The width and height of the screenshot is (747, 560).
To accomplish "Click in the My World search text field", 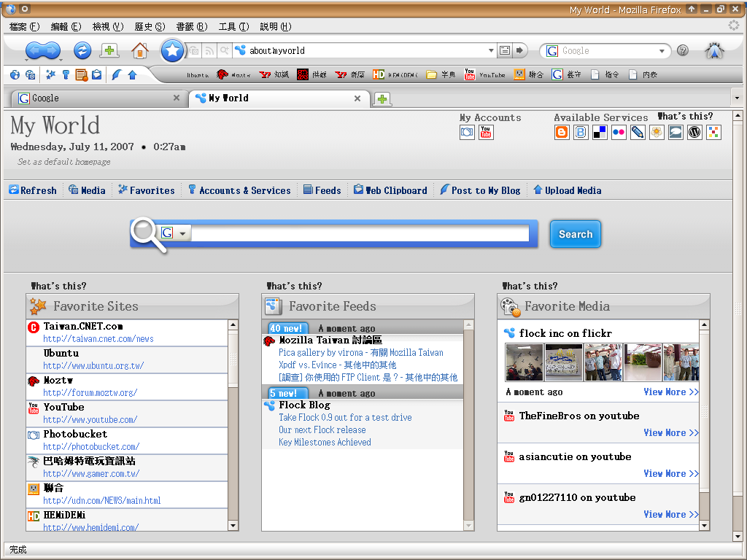I will pyautogui.click(x=360, y=233).
